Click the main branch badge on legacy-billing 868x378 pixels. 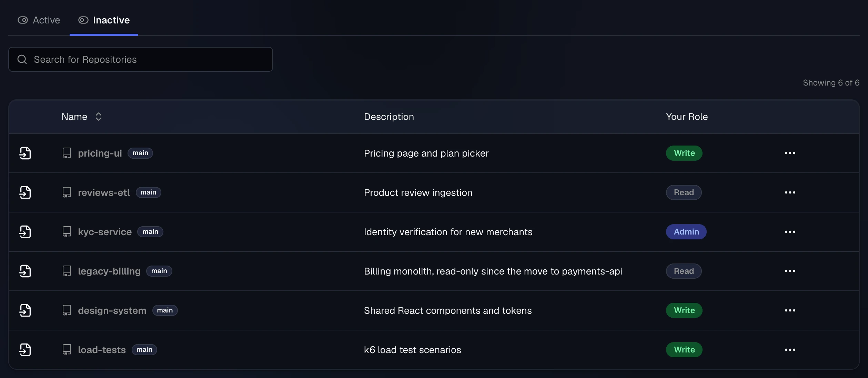click(159, 271)
